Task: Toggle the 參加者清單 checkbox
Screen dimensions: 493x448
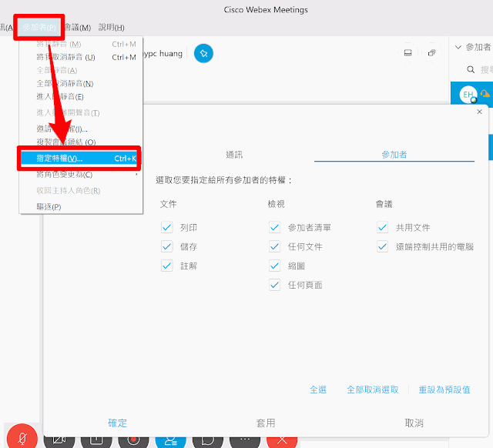Action: click(274, 227)
